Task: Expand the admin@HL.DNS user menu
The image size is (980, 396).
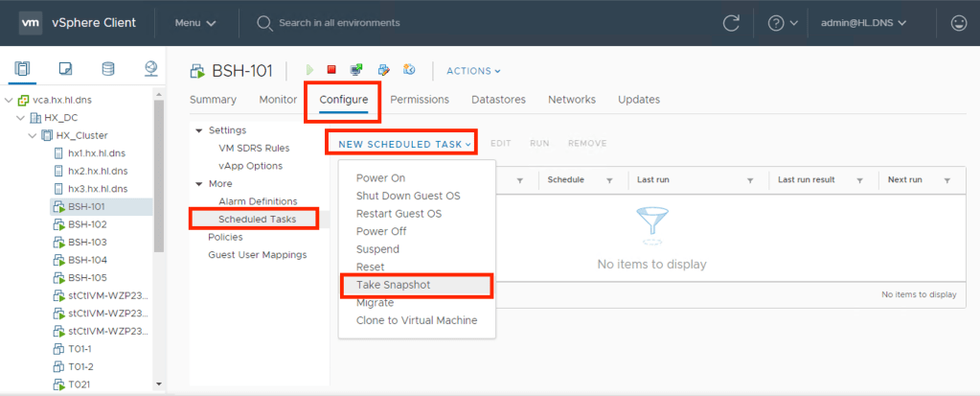Action: [x=863, y=22]
